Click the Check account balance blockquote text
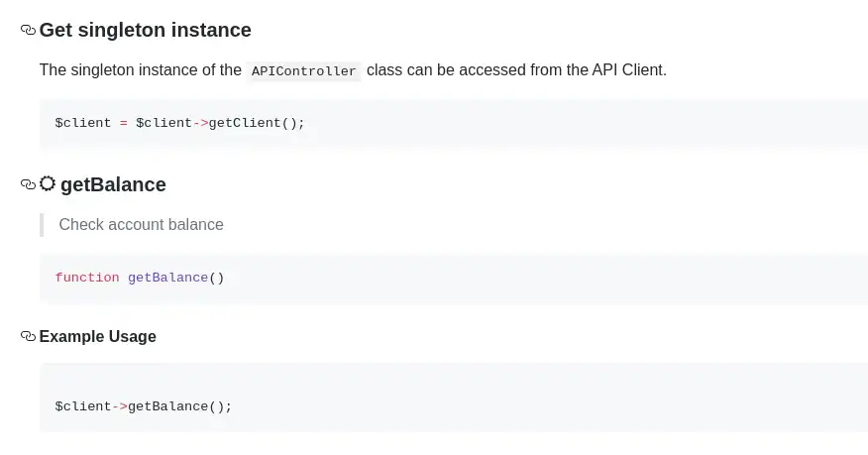 coord(141,225)
